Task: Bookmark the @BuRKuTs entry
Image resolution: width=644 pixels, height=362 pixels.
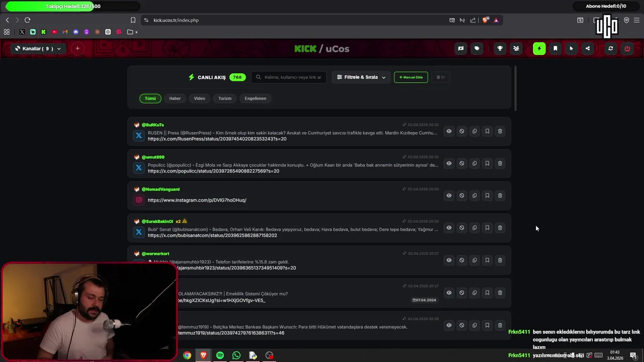Action: click(487, 131)
